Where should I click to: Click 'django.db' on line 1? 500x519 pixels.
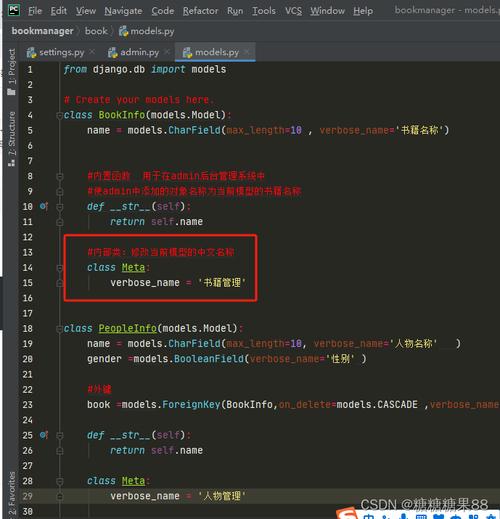click(x=119, y=69)
